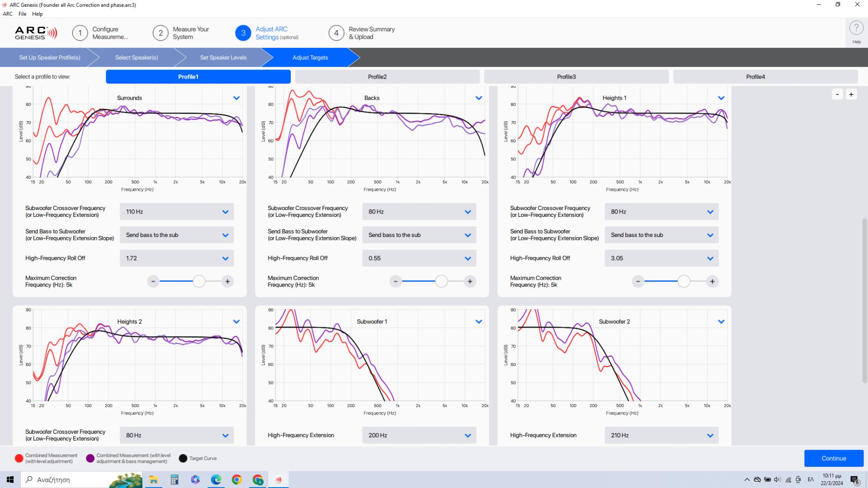Click the ARC Genesis logo
Screen dimensions: 868x488
[36, 33]
